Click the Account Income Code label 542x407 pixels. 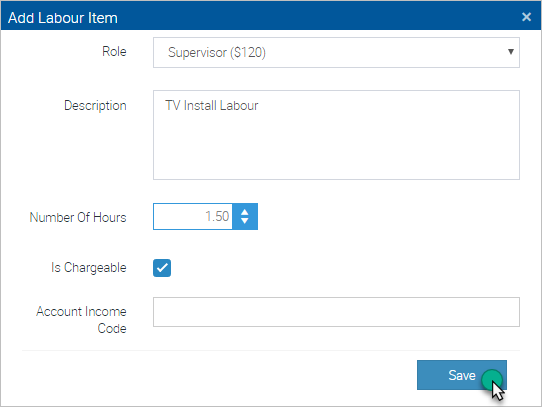point(81,320)
